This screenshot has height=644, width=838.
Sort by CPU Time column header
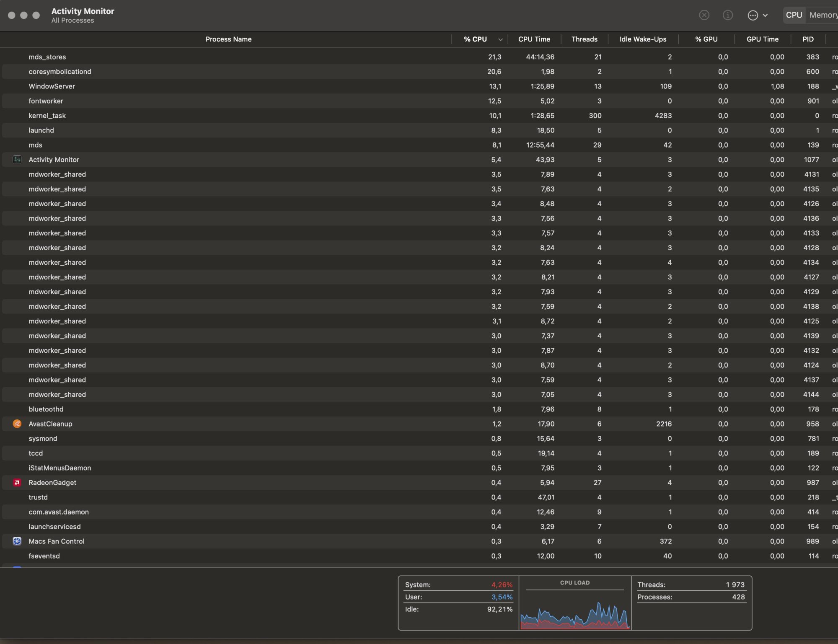tap(534, 39)
